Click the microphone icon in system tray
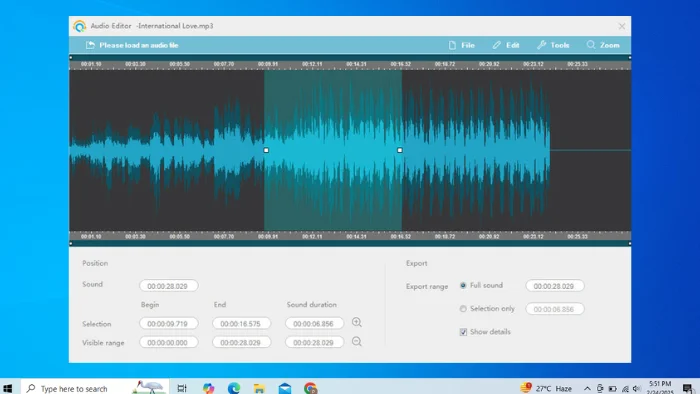The width and height of the screenshot is (700, 394). [x=600, y=389]
